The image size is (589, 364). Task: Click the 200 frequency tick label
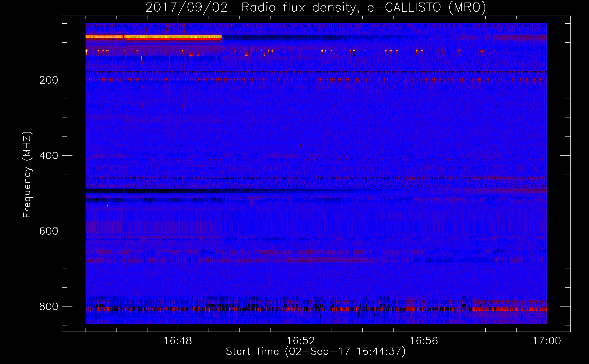point(49,80)
